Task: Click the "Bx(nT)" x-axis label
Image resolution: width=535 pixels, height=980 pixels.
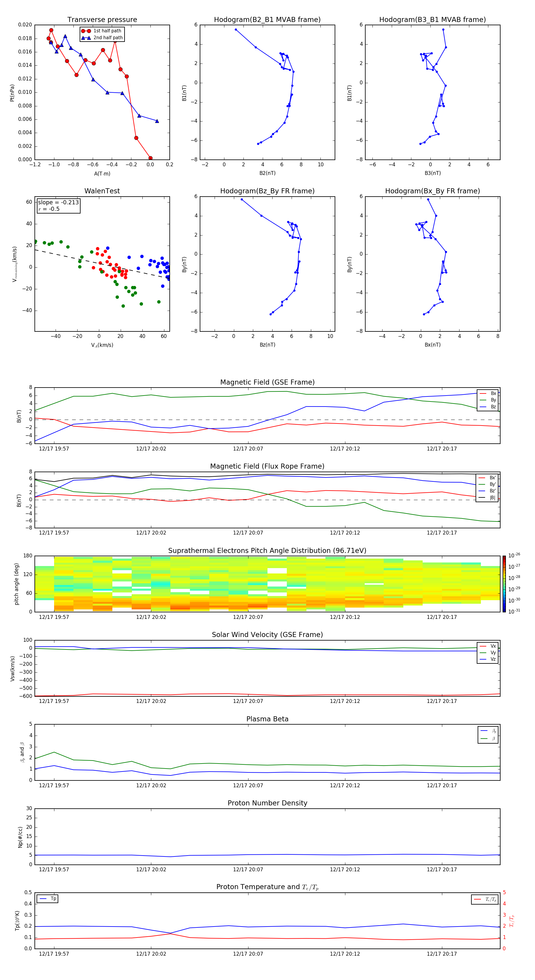Action: tap(432, 345)
